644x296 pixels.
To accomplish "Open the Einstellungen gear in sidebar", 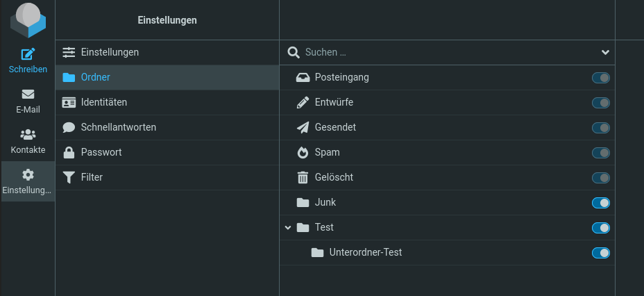I will (28, 175).
